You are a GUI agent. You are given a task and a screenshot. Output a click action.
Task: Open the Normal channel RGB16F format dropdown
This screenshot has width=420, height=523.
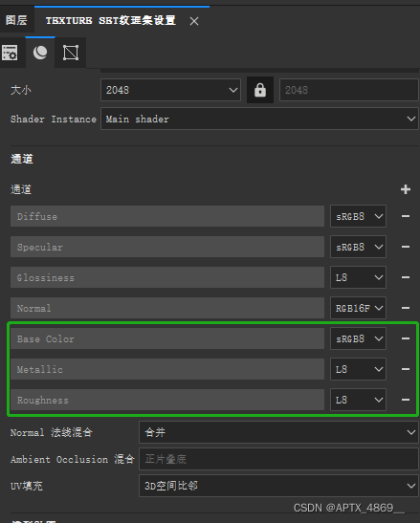358,308
